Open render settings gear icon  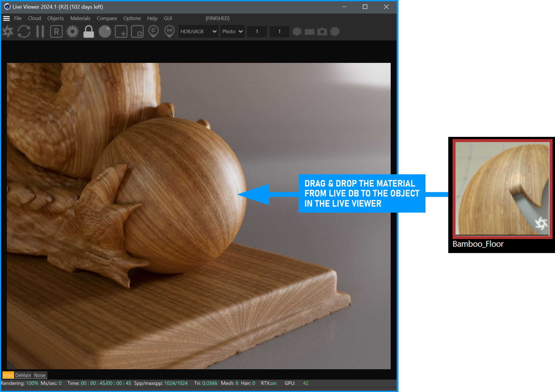72,31
